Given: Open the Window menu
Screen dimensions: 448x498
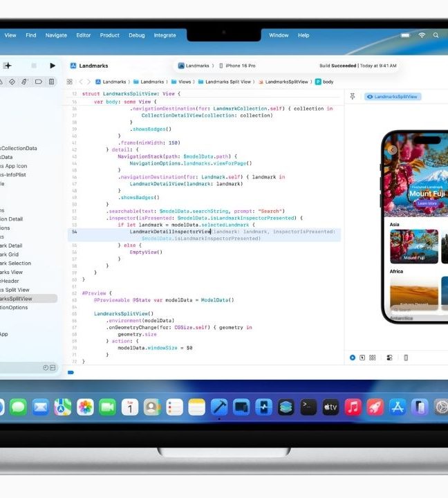Looking at the screenshot, I should pos(279,35).
